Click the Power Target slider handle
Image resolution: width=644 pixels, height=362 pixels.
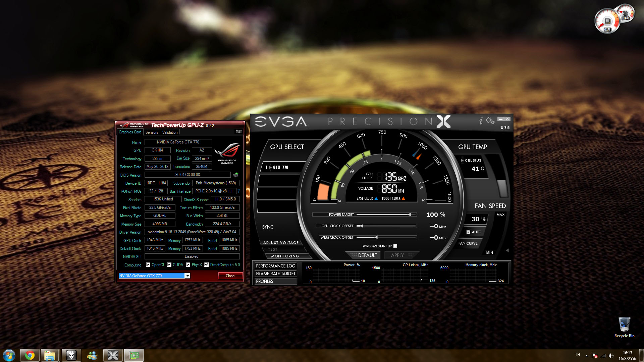pos(409,215)
